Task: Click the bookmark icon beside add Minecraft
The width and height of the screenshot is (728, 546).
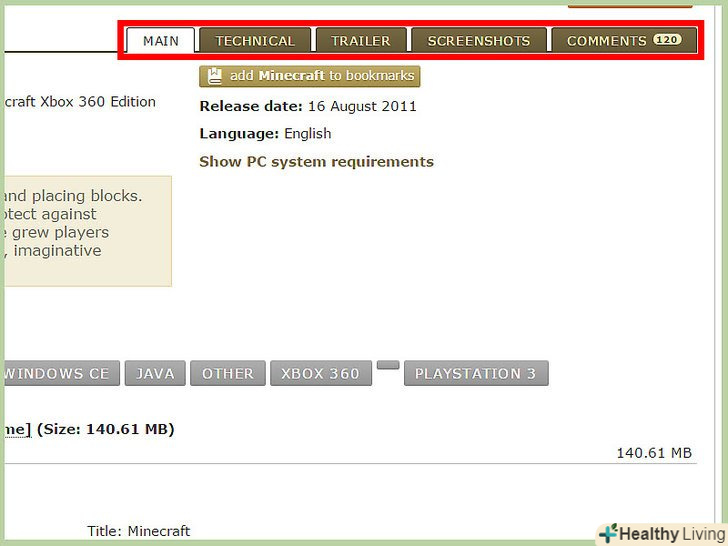Action: point(214,76)
